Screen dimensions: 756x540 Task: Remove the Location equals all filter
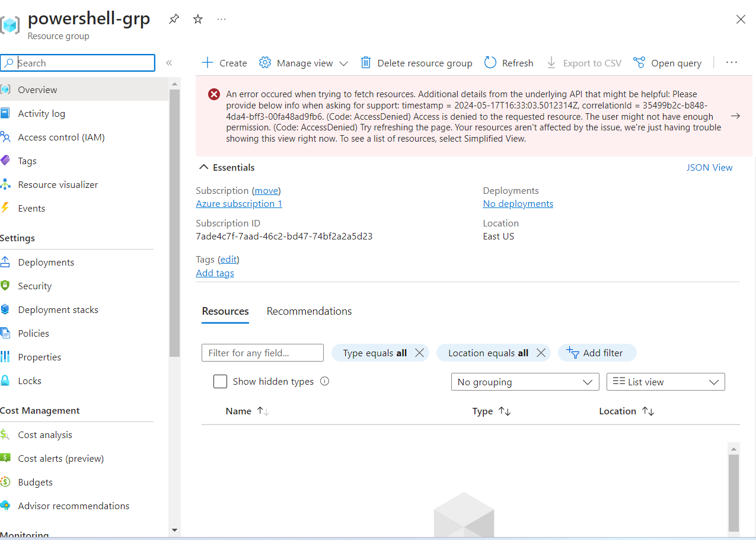(541, 353)
